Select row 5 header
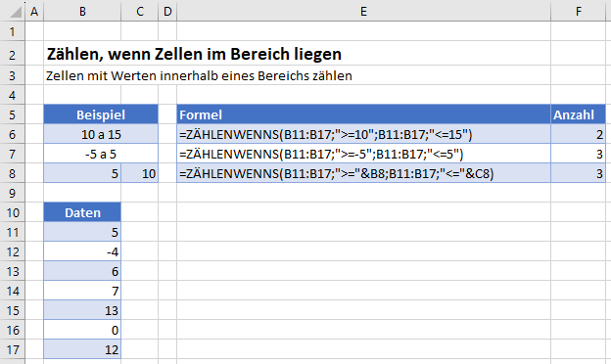 click(x=13, y=114)
